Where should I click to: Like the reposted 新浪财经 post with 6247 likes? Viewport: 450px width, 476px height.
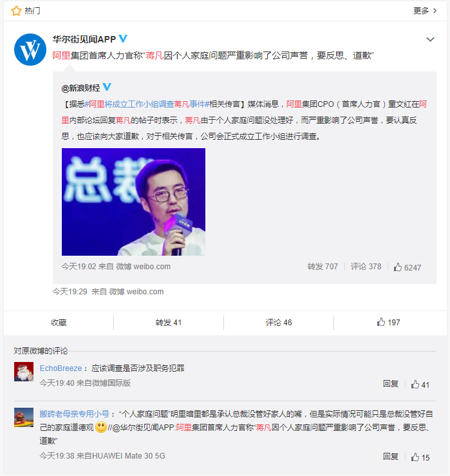pyautogui.click(x=408, y=267)
